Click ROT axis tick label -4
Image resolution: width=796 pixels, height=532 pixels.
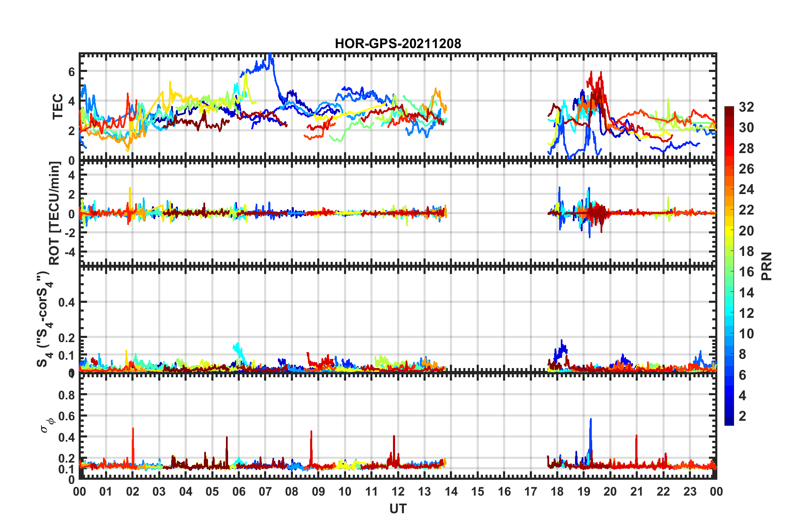[69, 252]
